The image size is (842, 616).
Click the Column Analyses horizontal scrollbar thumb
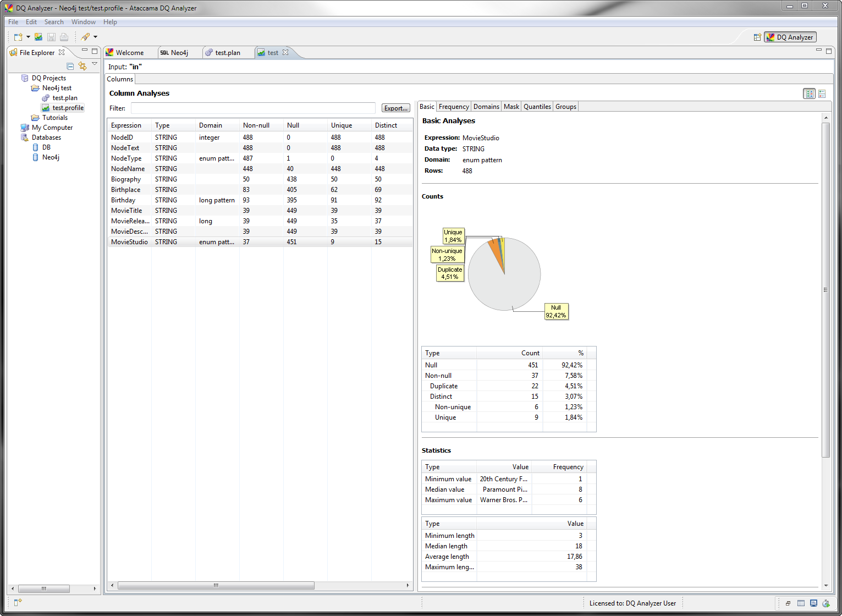(216, 585)
